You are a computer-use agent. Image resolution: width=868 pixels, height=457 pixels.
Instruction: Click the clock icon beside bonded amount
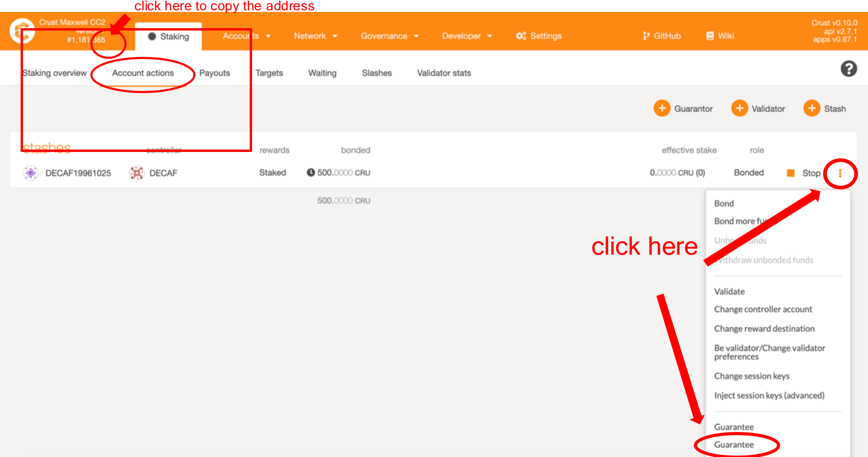point(311,173)
